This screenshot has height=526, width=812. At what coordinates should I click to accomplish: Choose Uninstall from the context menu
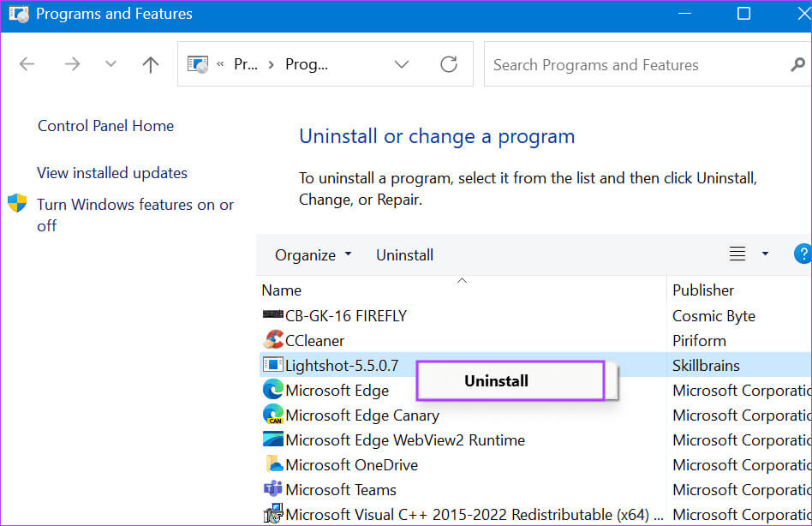click(x=496, y=381)
